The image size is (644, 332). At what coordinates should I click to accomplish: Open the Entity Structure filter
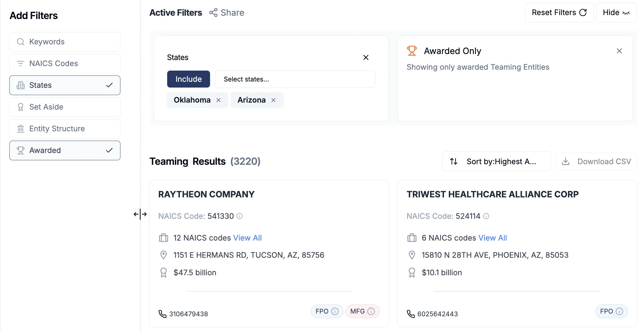(x=65, y=129)
